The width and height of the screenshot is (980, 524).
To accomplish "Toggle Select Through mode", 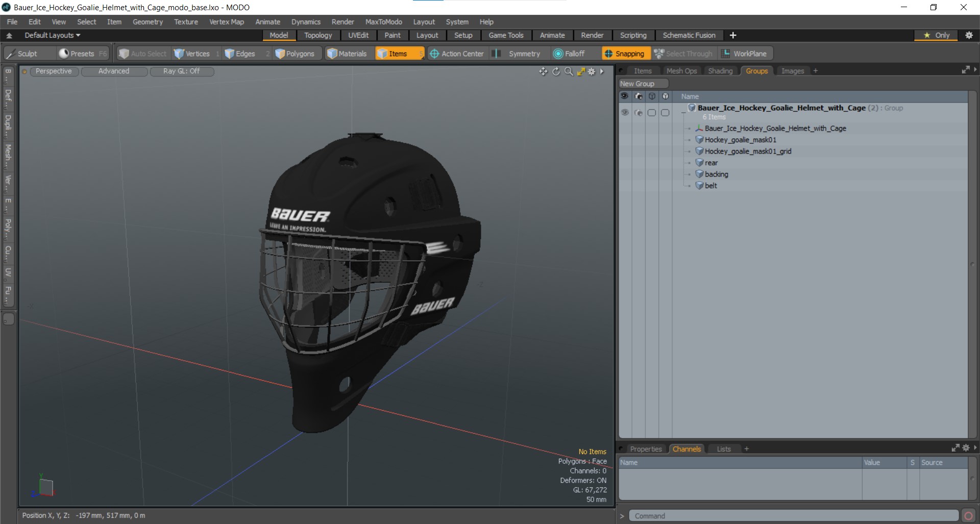I will tap(683, 54).
